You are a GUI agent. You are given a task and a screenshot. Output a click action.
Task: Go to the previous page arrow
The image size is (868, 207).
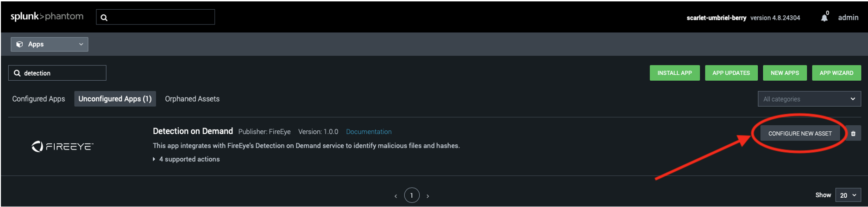click(x=396, y=196)
